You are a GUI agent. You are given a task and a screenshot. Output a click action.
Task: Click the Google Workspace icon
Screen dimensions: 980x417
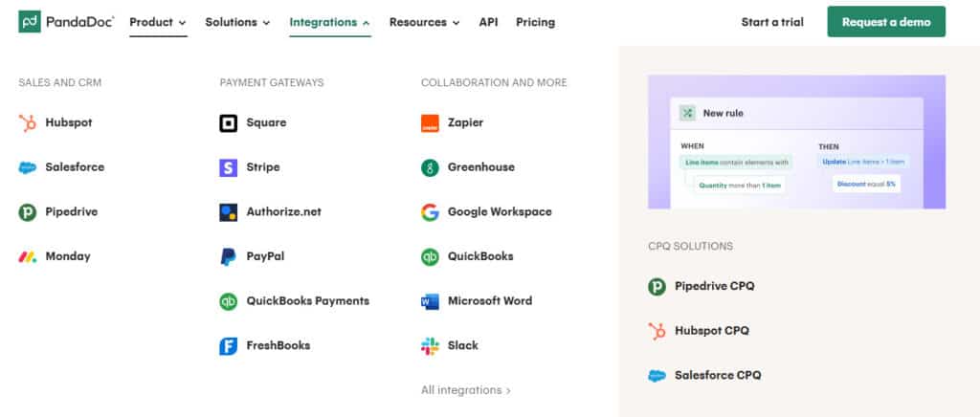pyautogui.click(x=430, y=212)
